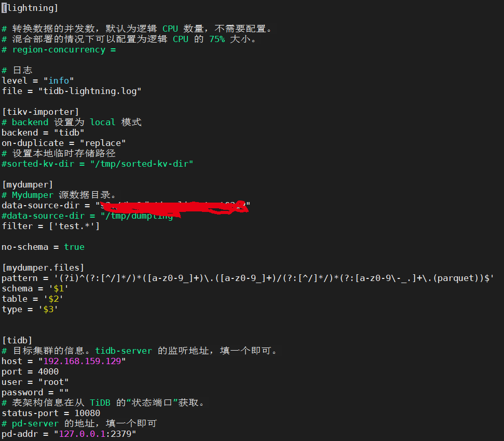
Task: Click the [mydumper.files] section header
Action: 43,268
